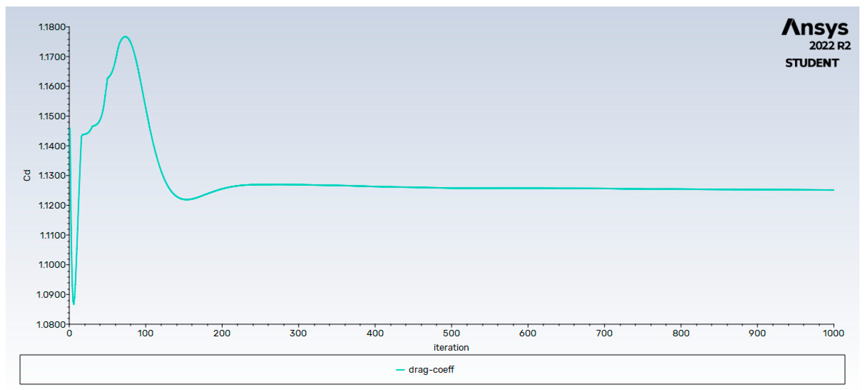Screen dimensions: 868x390
Task: Click the 500 x-axis tick label
Action: [x=451, y=333]
